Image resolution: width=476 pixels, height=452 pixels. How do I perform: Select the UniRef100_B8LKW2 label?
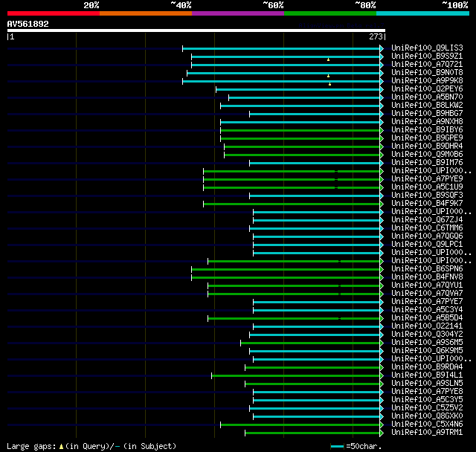click(x=427, y=106)
